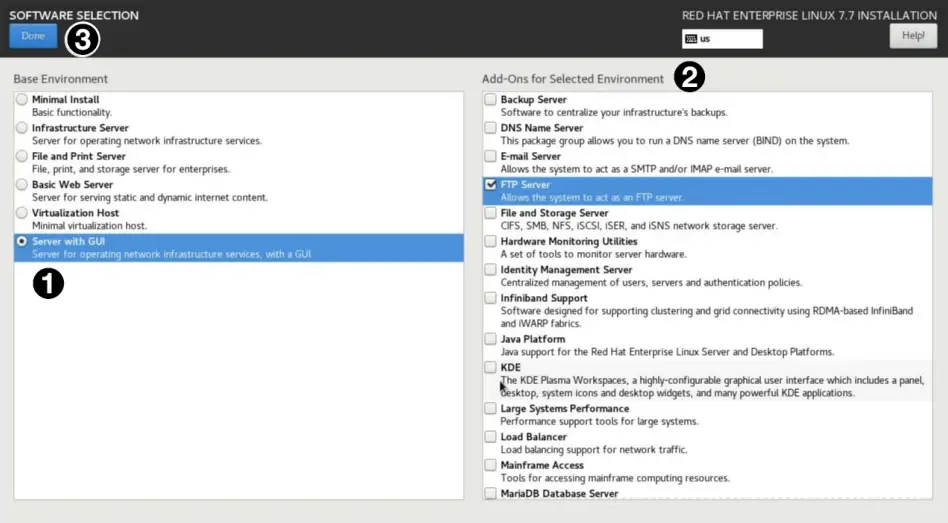Click 'Basic functionality.' description text
Screen dimensions: 948x523
coord(72,112)
